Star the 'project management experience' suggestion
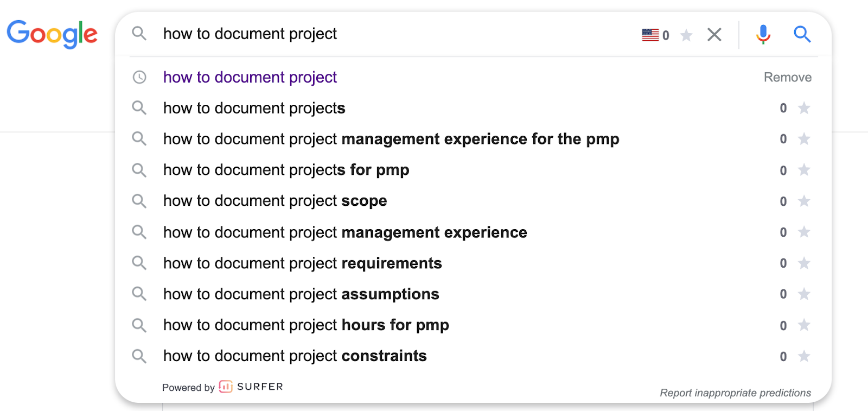Screen dimensions: 868x411 pos(804,232)
